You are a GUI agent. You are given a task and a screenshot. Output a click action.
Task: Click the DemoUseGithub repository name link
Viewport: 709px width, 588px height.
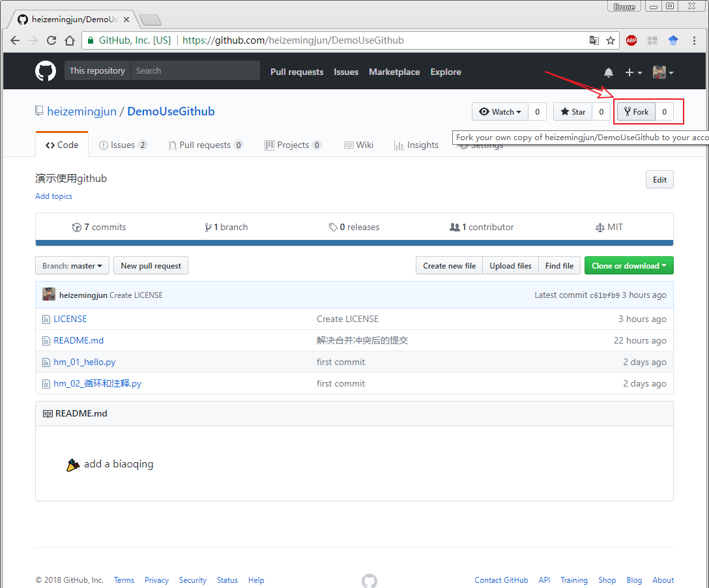171,111
